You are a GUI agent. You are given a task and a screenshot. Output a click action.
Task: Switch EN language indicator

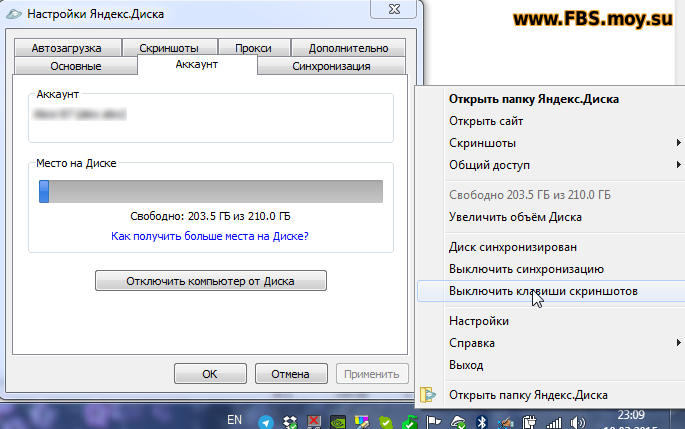[x=234, y=420]
